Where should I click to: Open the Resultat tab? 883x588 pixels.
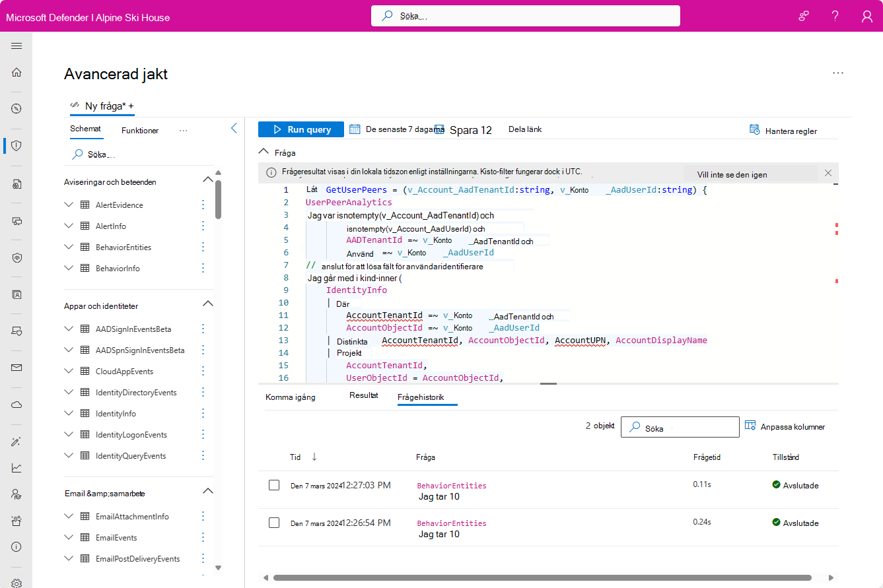pyautogui.click(x=364, y=396)
